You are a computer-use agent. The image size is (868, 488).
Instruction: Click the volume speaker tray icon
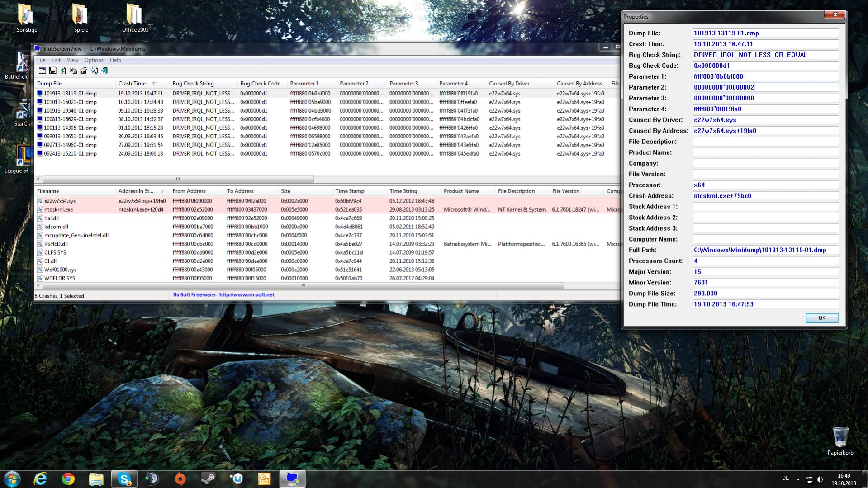pyautogui.click(x=820, y=479)
